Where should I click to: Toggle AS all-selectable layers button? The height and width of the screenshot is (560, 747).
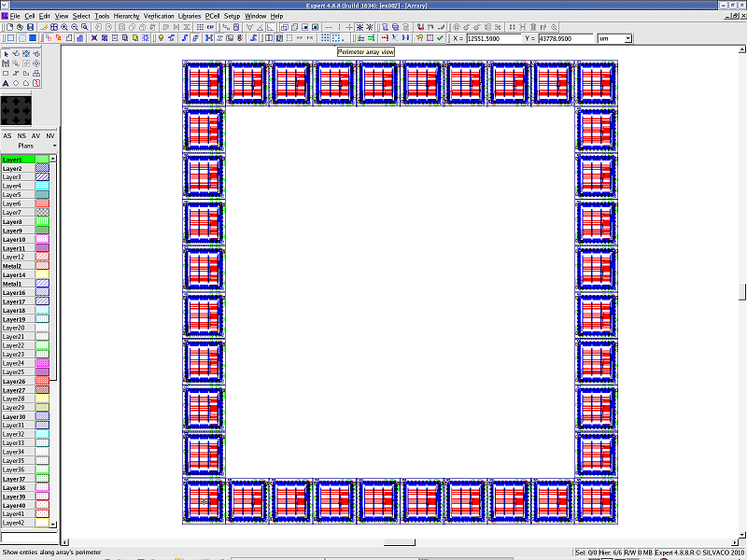point(7,136)
